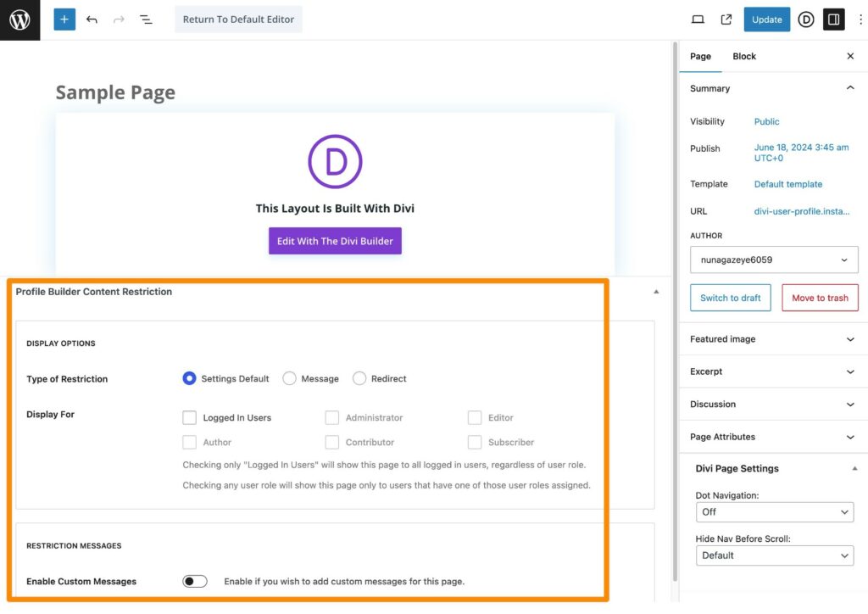Toggle Enable Custom Messages switch
The image size is (868, 614).
pyautogui.click(x=195, y=581)
